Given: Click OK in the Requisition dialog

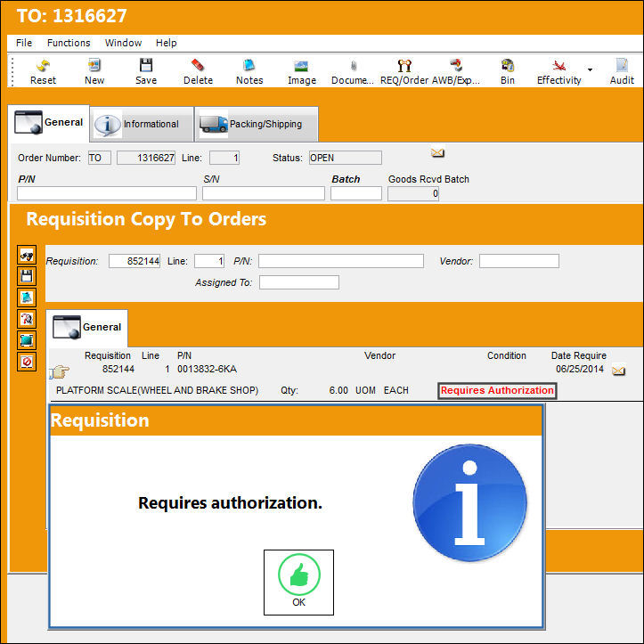Looking at the screenshot, I should (x=298, y=583).
